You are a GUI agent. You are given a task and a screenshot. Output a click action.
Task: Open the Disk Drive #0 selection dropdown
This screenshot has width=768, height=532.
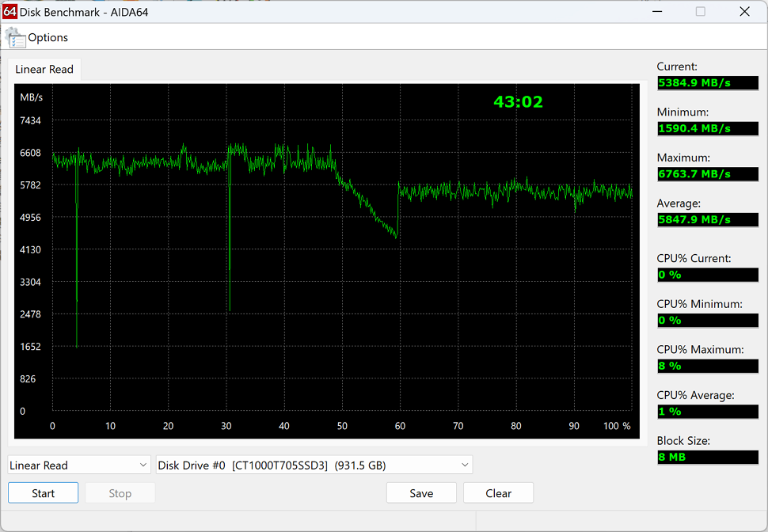coord(314,465)
